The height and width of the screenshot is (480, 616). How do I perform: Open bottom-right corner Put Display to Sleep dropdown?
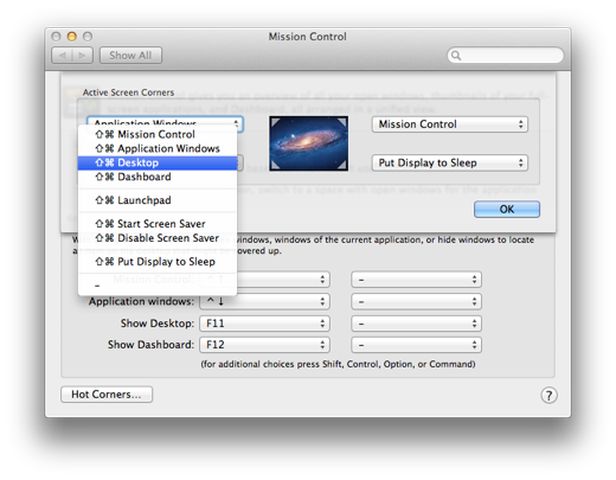click(x=449, y=163)
